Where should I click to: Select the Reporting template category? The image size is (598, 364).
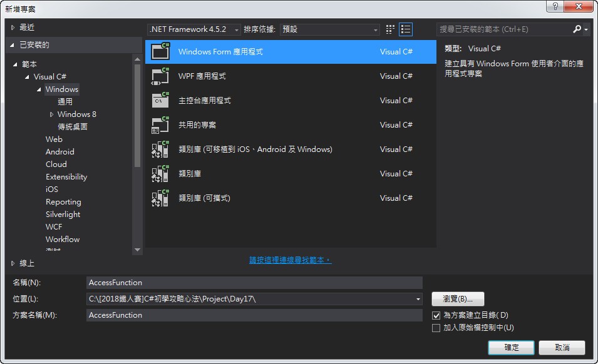coord(63,202)
